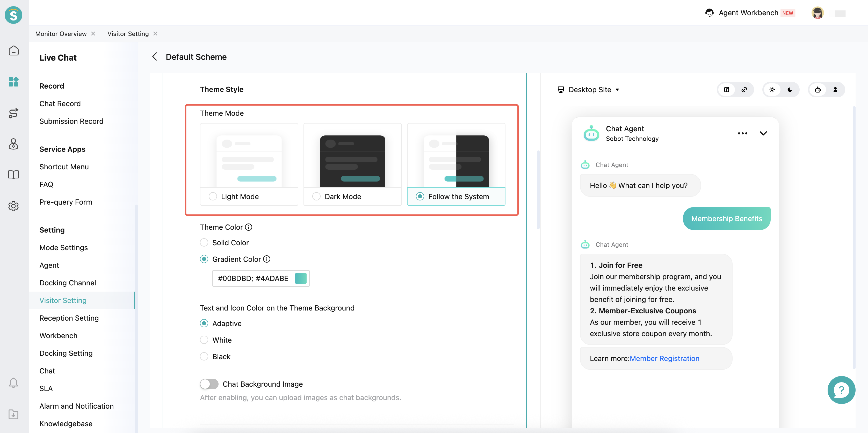Viewport: 868px width, 433px height.
Task: Enable the Chat Background Image toggle
Action: coord(209,384)
